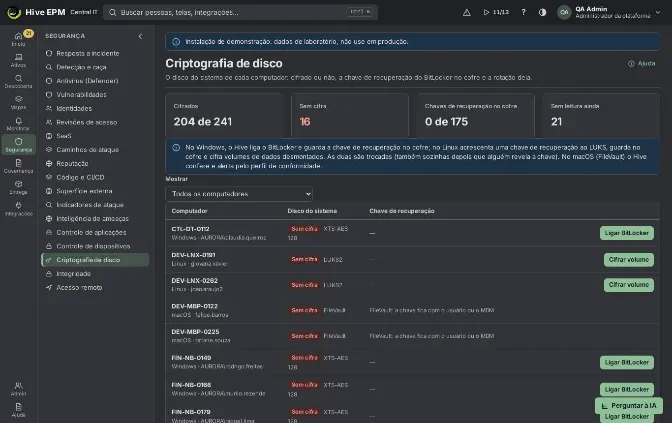Click the Sem leitura ainda 21 card

601,116
